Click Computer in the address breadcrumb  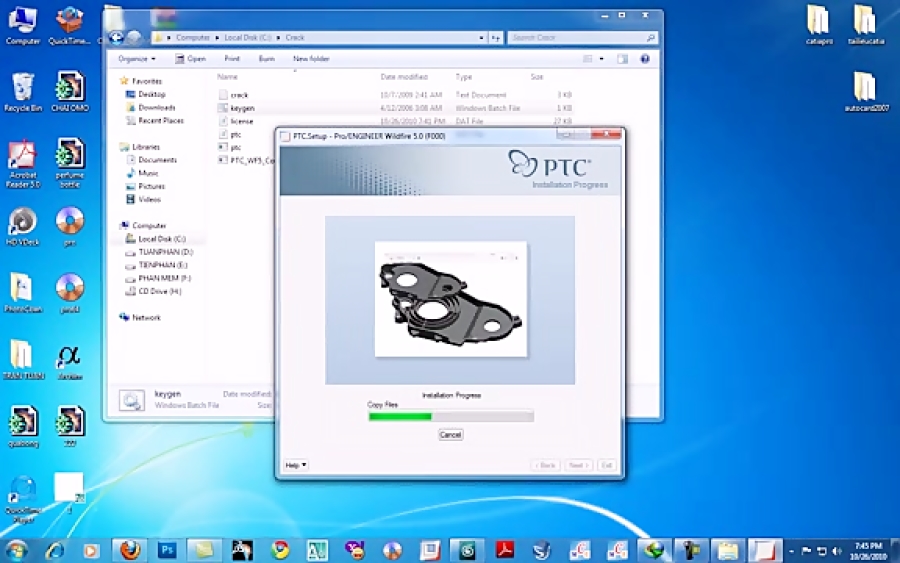pos(192,37)
